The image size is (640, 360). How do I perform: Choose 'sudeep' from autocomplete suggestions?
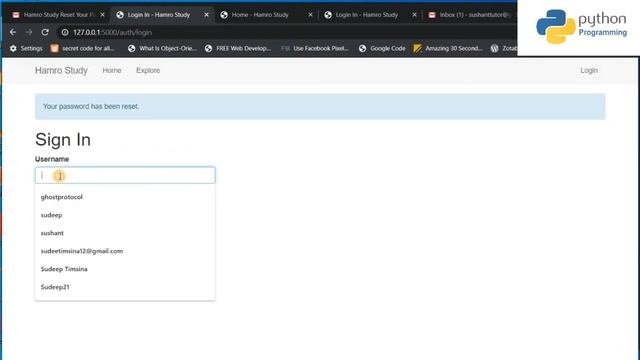[125, 215]
